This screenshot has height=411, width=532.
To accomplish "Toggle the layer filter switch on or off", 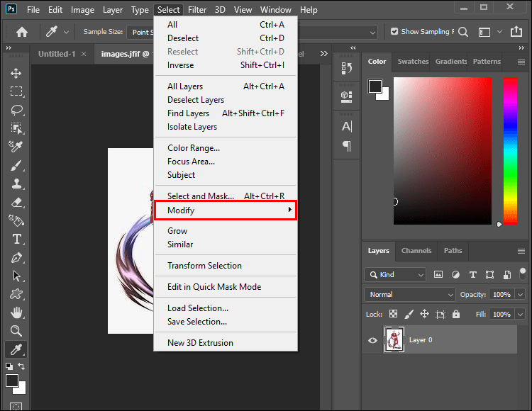I will 523,274.
